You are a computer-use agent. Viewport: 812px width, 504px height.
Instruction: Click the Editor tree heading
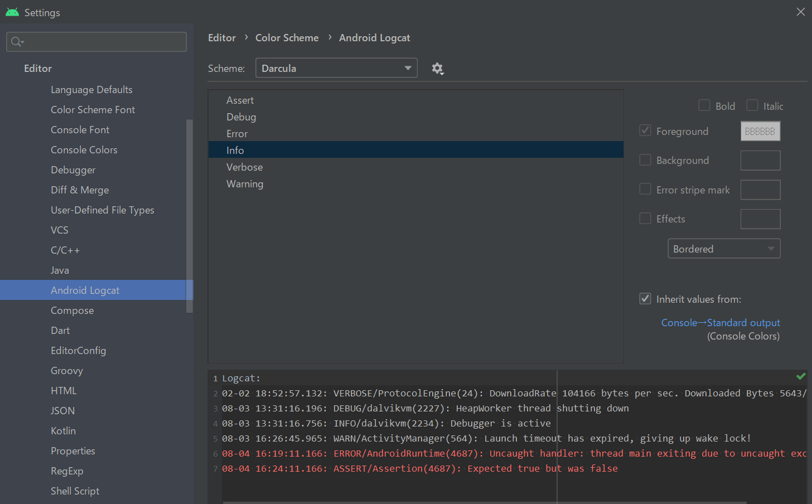click(38, 69)
